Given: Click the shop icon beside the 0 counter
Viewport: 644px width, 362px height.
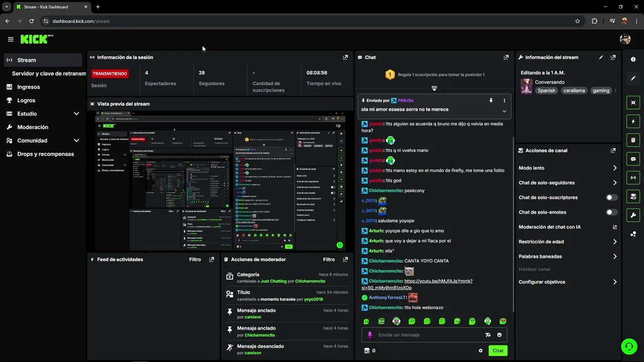Looking at the screenshot, I should (367, 351).
